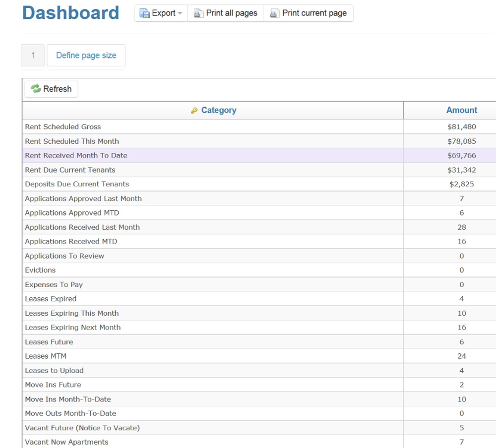Viewport: 496px width, 448px height.
Task: Click the Leases Expiring This Month row
Action: coord(198,313)
